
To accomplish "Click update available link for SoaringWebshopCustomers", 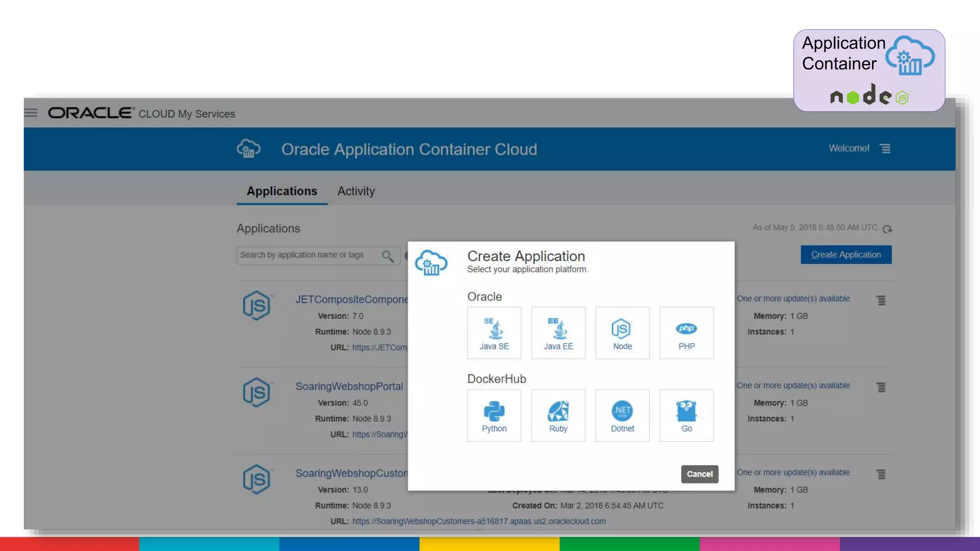I will 793,473.
